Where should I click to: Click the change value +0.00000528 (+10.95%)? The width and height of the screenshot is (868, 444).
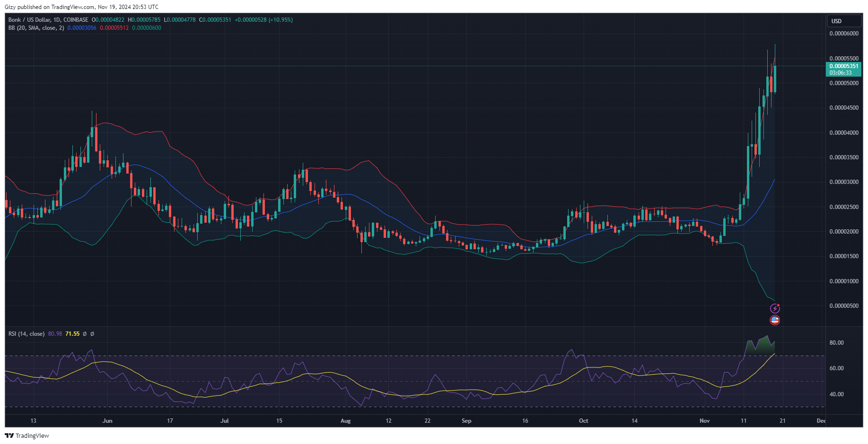coord(264,20)
